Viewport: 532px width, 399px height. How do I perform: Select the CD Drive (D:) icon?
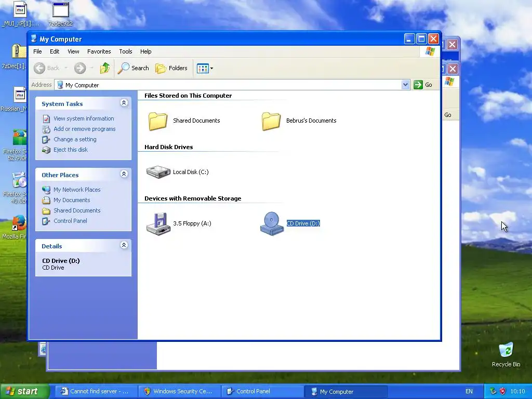(271, 223)
